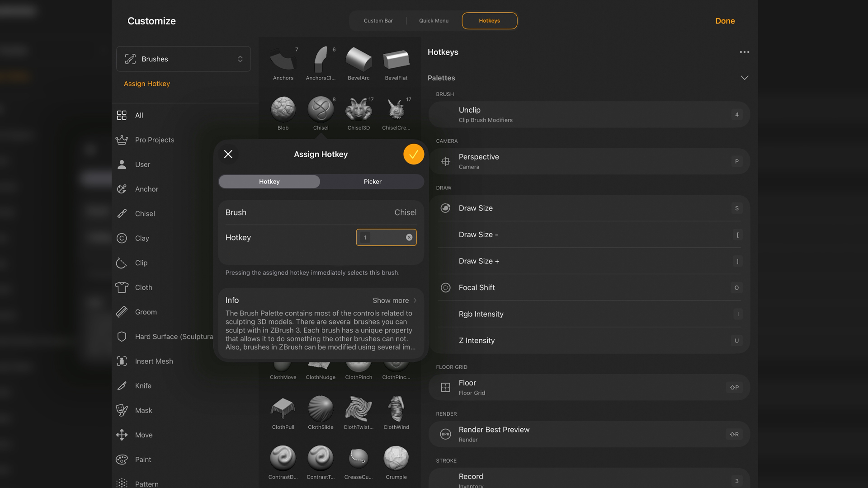Pick the ClothTwist brush thumbnail

(x=359, y=409)
